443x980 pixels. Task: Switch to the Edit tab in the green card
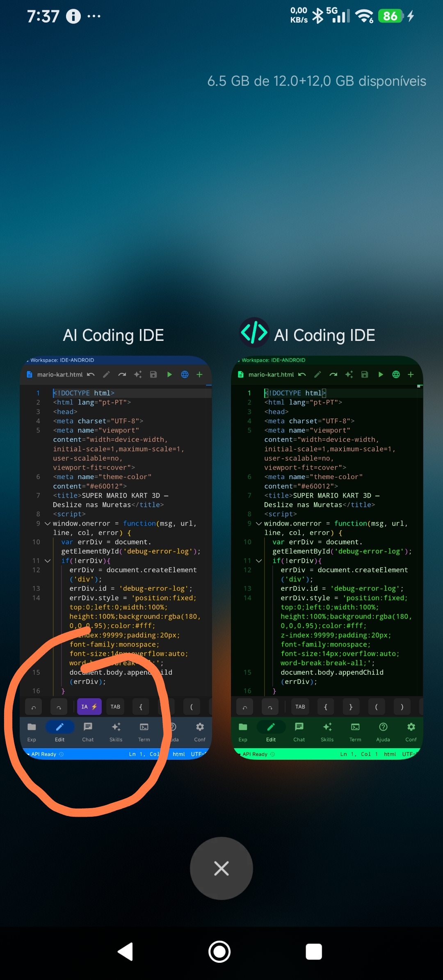pyautogui.click(x=271, y=732)
